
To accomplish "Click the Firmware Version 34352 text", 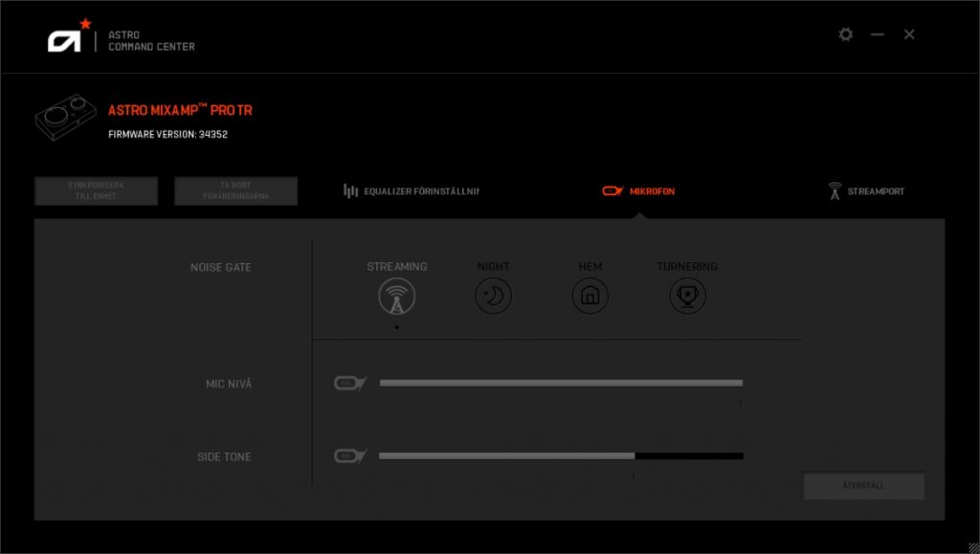I will (x=167, y=134).
